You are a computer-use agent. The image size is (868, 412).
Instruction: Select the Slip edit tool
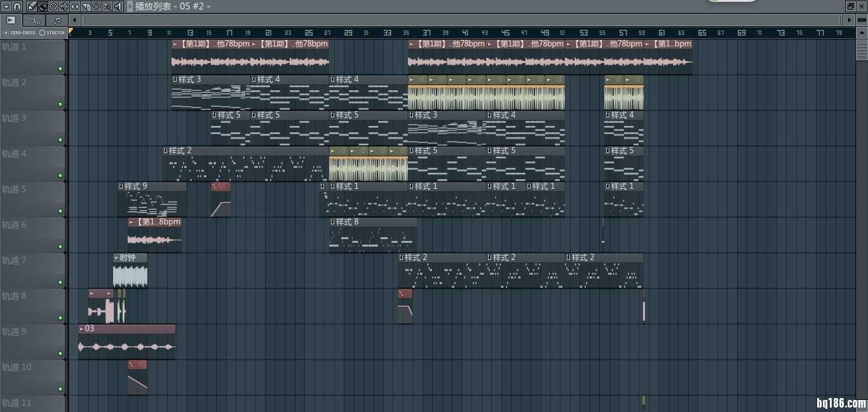coord(74,6)
